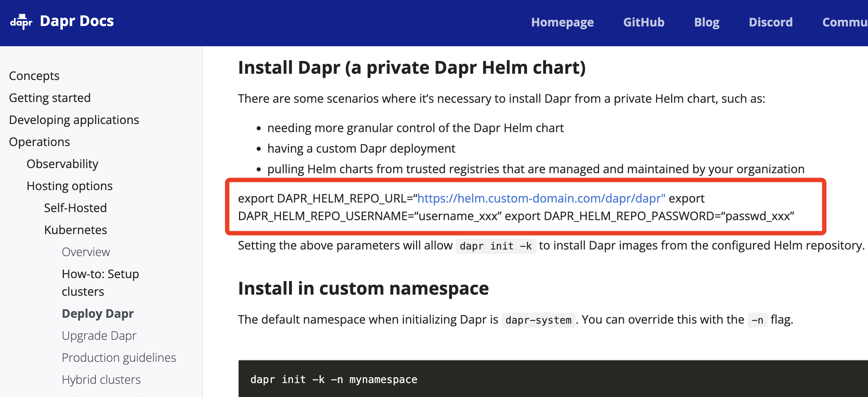
Task: Visit the Blog from the header
Action: pos(706,22)
